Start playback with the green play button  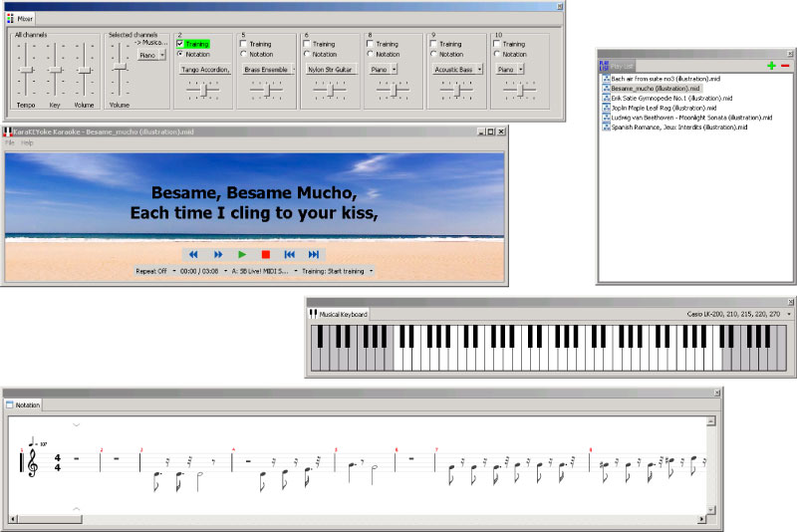(242, 255)
